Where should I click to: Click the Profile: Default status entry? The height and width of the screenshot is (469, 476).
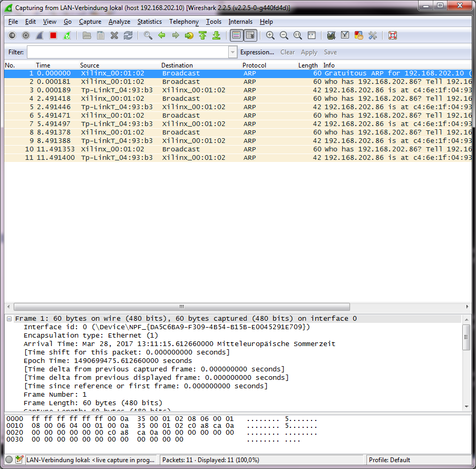(389, 460)
